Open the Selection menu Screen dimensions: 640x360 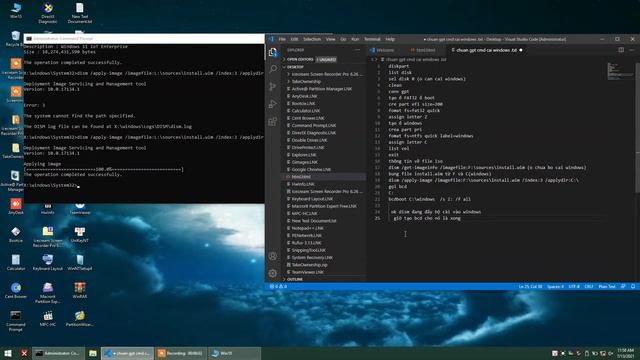pyautogui.click(x=312, y=39)
